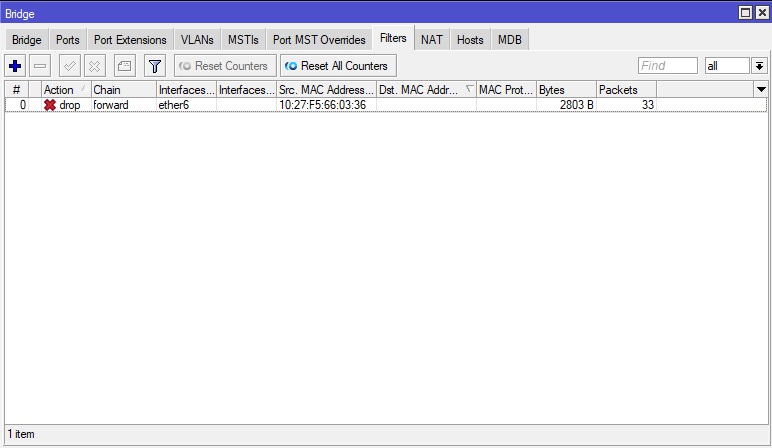772x448 pixels.
Task: Sort by Dst. MAC Address column
Action: pyautogui.click(x=426, y=90)
